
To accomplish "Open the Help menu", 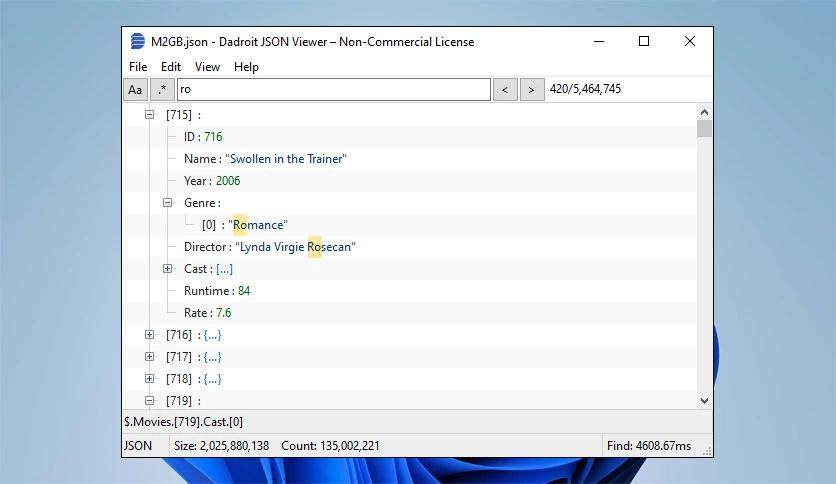I will pyautogui.click(x=246, y=67).
